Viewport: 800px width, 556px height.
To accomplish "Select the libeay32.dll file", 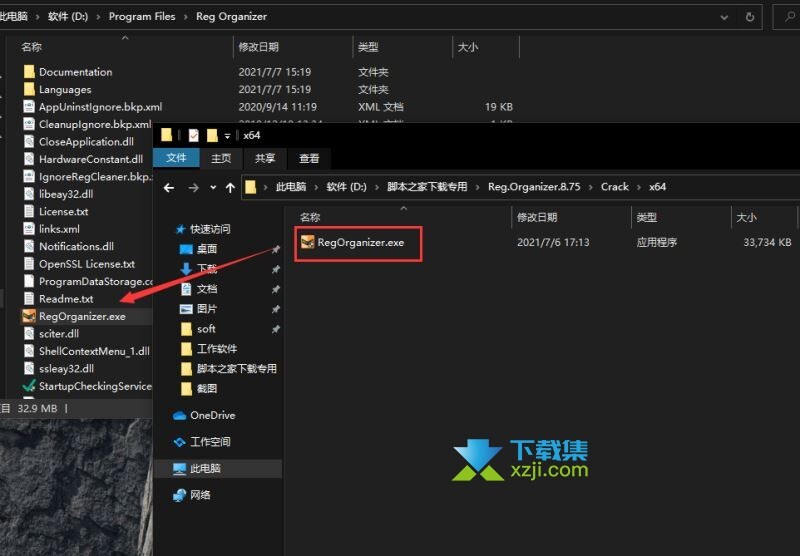I will coord(66,194).
